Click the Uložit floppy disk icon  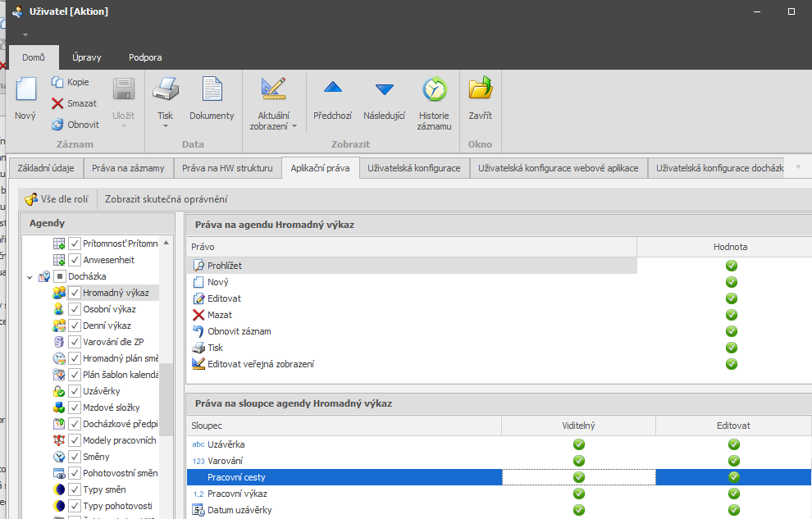(x=124, y=89)
